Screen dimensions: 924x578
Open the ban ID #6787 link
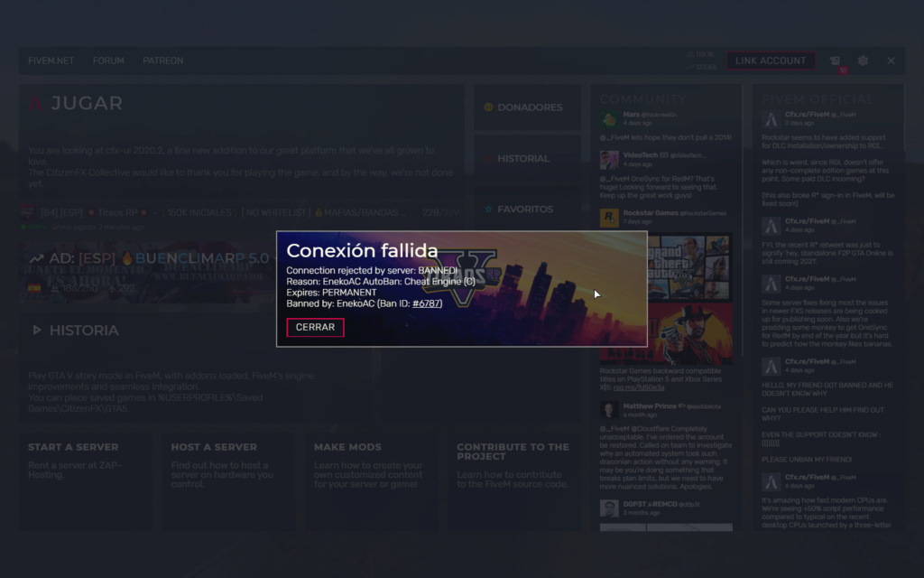pos(427,303)
